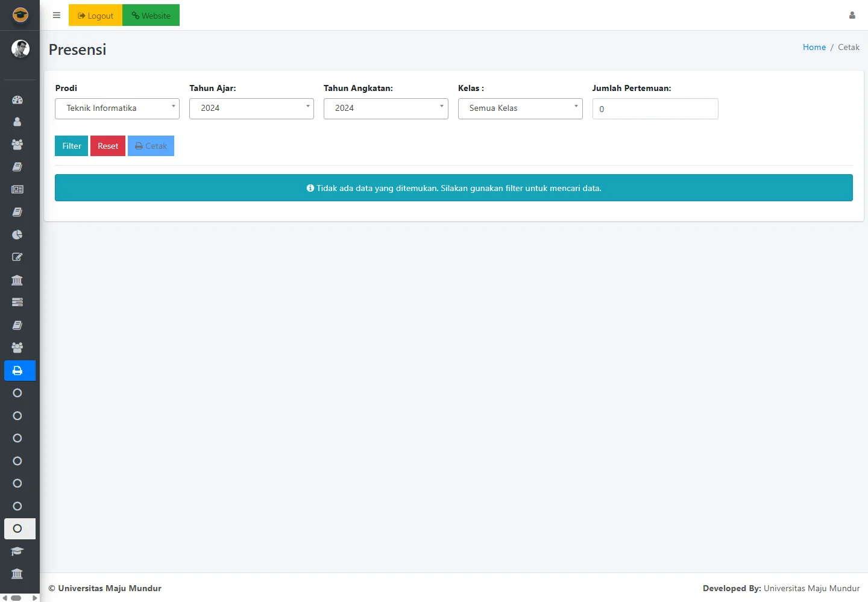The image size is (868, 602).
Task: Click the pencil edit icon in sidebar
Action: pyautogui.click(x=17, y=257)
